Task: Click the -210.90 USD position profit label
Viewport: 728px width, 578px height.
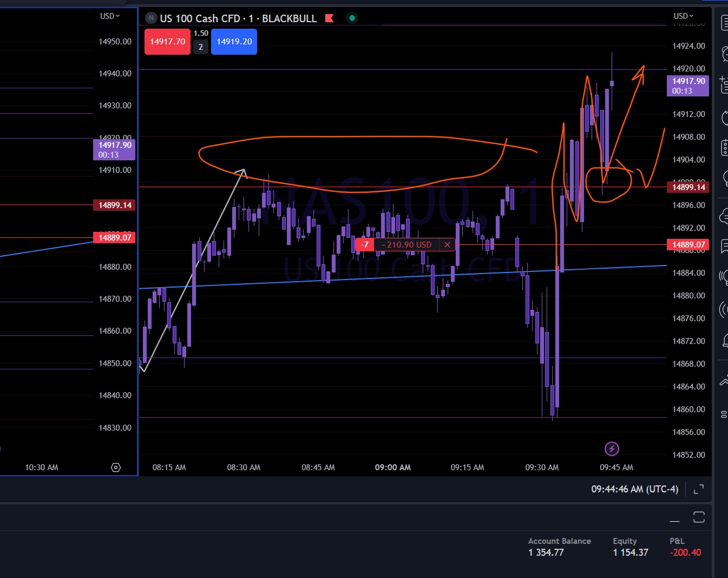Action: (x=406, y=245)
